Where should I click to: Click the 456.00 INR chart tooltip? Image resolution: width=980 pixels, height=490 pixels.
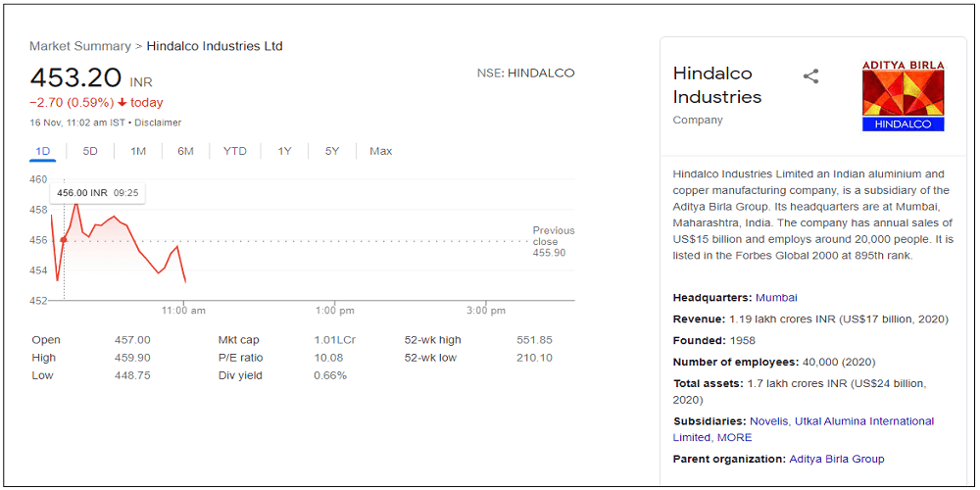click(97, 193)
